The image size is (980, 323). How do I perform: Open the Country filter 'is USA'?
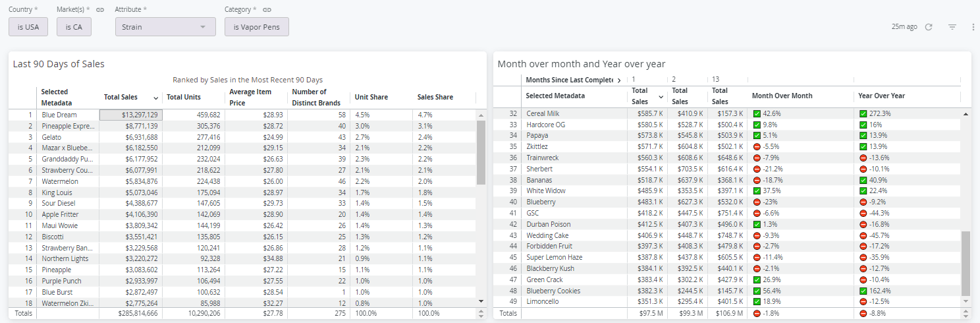click(x=28, y=27)
